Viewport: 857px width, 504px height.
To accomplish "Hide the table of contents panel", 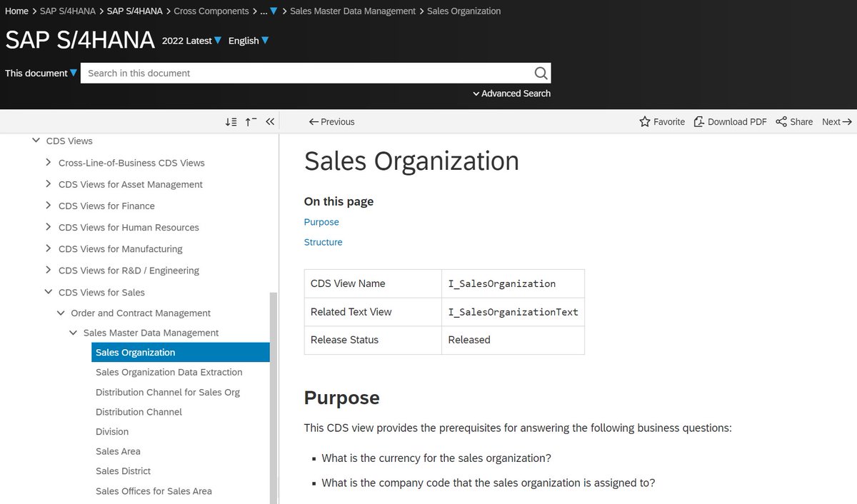I will tap(270, 122).
